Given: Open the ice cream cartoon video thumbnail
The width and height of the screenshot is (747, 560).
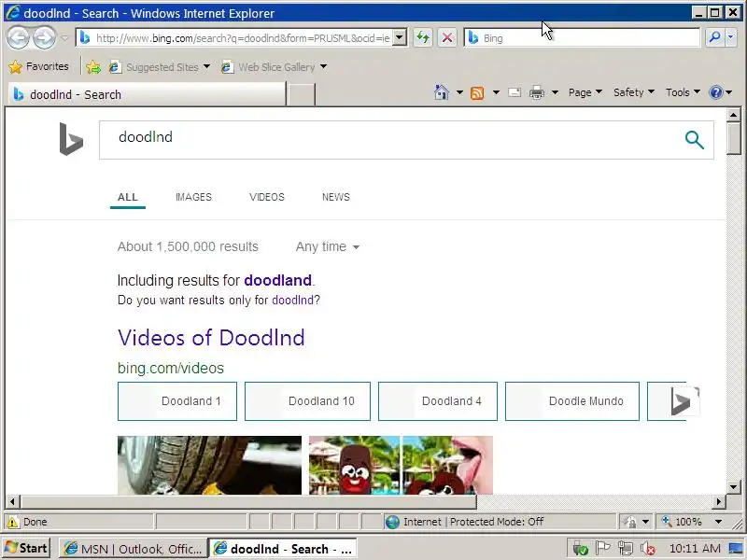Looking at the screenshot, I should click(401, 465).
